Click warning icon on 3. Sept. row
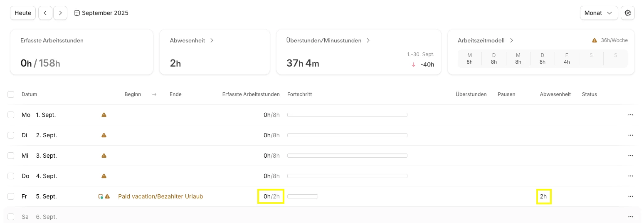Viewport: 644px width, 223px height. tap(104, 156)
